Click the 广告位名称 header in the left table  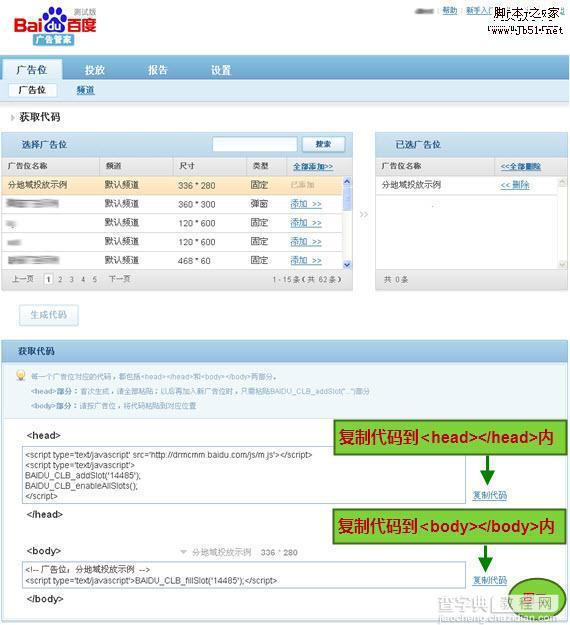28,166
